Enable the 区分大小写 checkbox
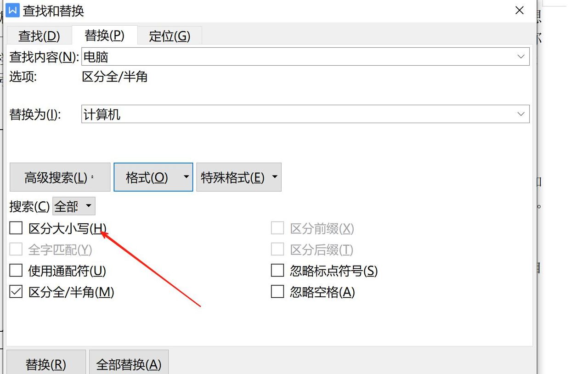Viewport: 588px width, 374px height. click(x=16, y=227)
